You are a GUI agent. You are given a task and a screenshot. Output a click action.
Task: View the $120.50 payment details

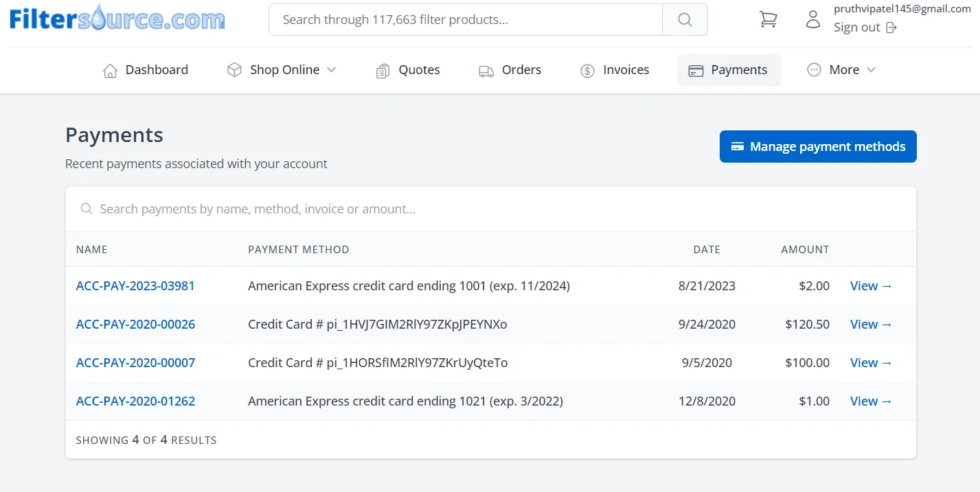(x=871, y=324)
